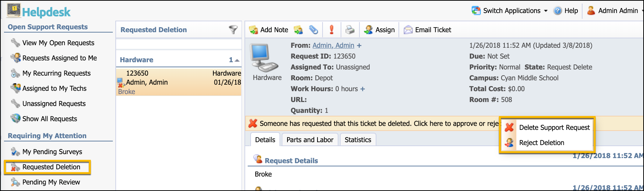Click the Email Ticket toolbar button
Viewport: 644px width, 191px height.
click(x=428, y=30)
